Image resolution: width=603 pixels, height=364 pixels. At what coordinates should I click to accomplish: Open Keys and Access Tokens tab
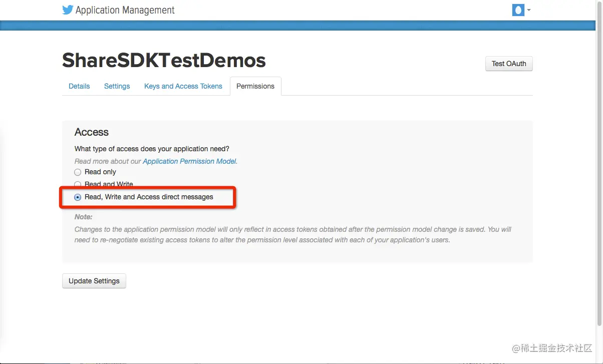pos(183,86)
